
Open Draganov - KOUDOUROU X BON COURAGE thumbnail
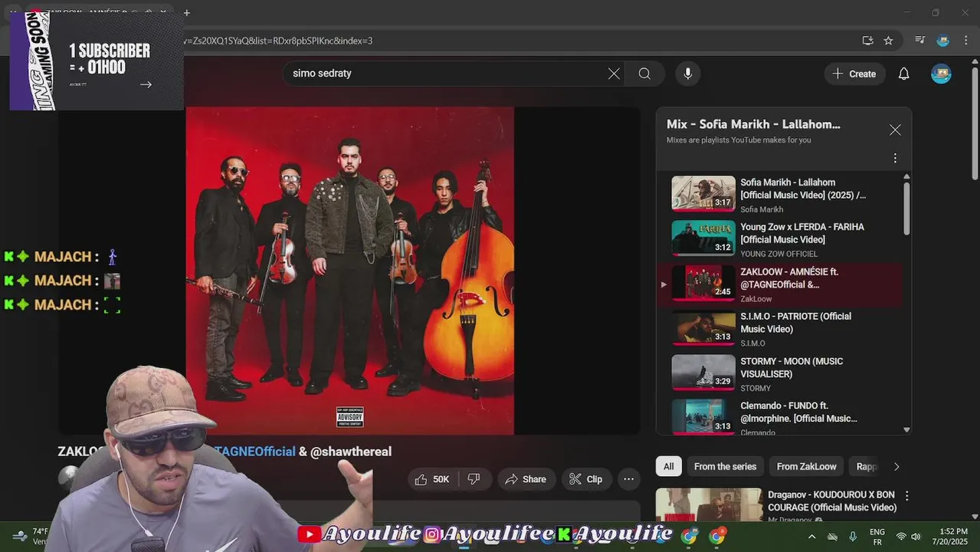coord(709,506)
